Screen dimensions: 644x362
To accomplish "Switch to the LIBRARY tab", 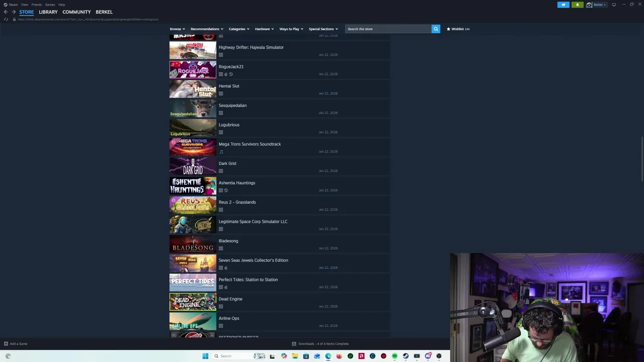I will click(48, 12).
